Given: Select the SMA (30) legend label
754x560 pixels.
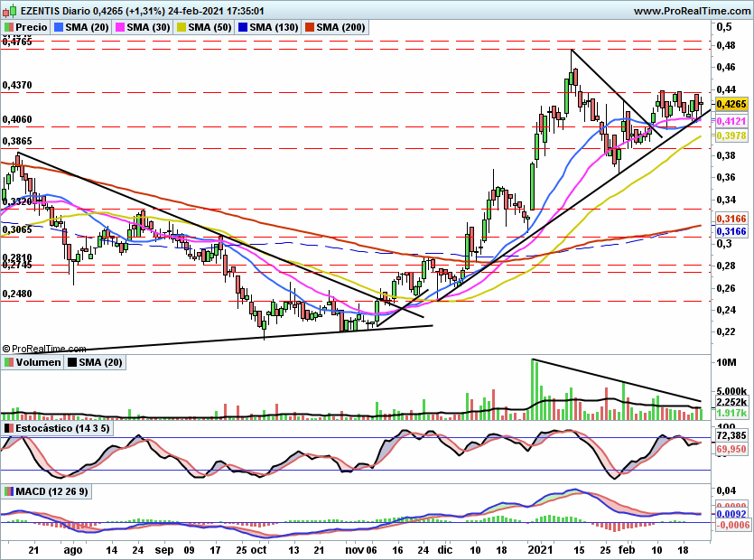Looking at the screenshot, I should (x=149, y=27).
